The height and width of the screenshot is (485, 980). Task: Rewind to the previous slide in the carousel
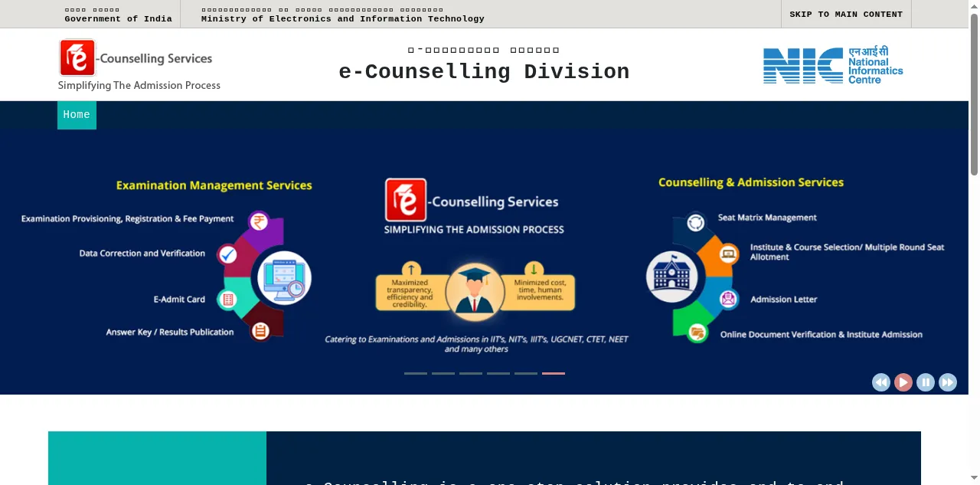881,382
